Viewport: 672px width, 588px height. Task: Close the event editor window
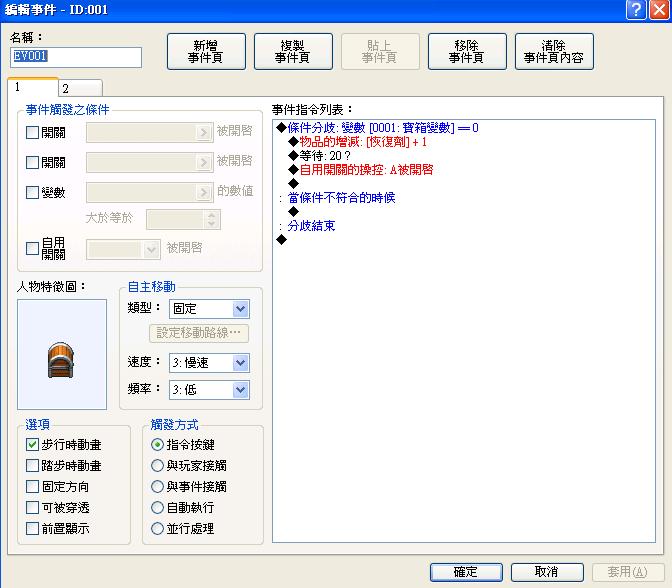point(659,9)
